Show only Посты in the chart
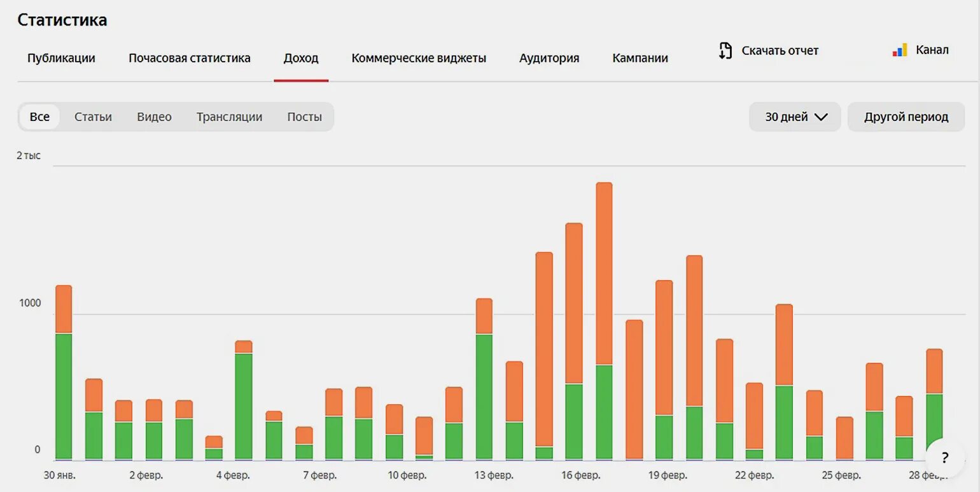Screen dimensions: 980x492 point(304,116)
